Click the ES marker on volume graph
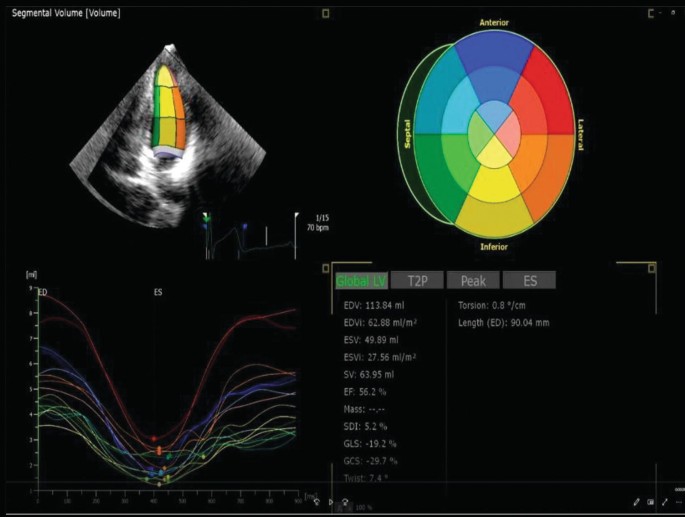The width and height of the screenshot is (685, 517). [x=158, y=292]
